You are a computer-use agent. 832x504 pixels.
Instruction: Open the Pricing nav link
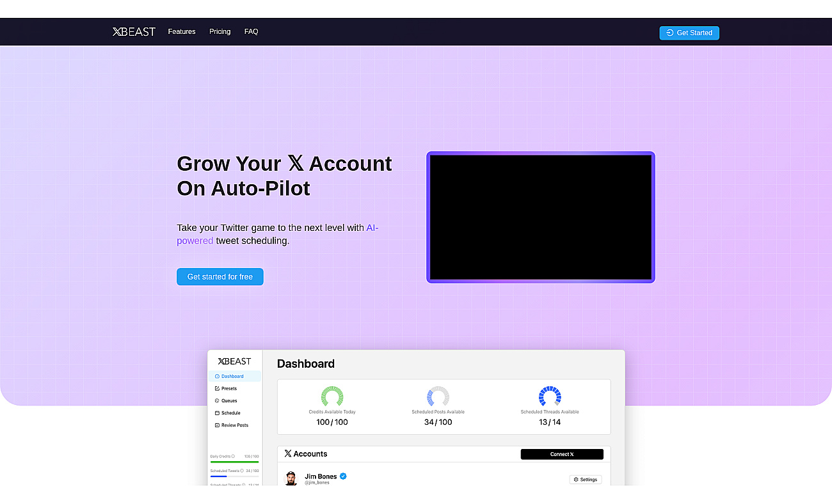point(220,31)
